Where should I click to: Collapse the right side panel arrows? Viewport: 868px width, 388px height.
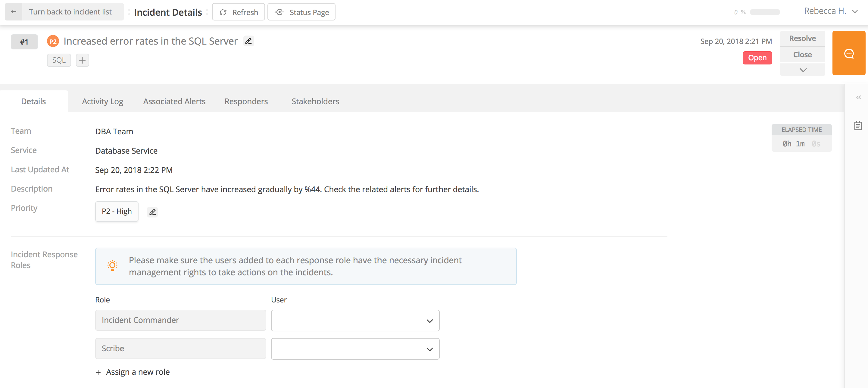pos(858,97)
